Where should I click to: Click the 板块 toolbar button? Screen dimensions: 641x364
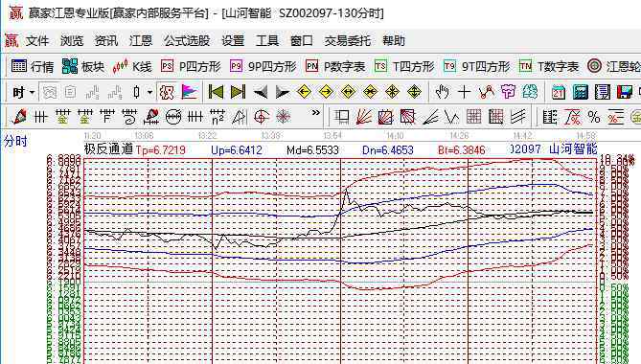click(x=83, y=66)
